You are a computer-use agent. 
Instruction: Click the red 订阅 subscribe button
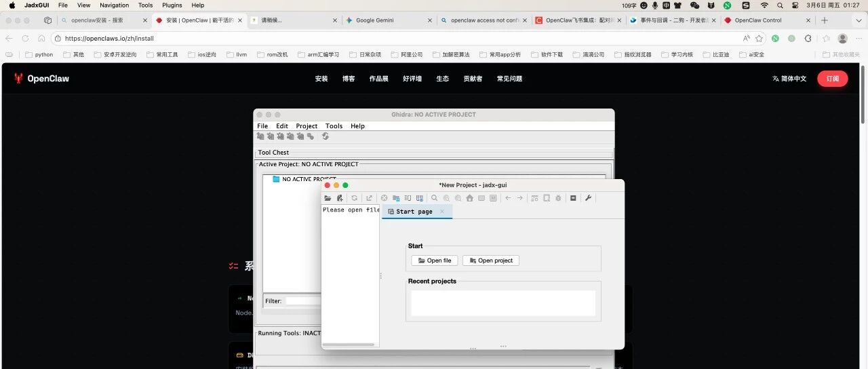833,79
